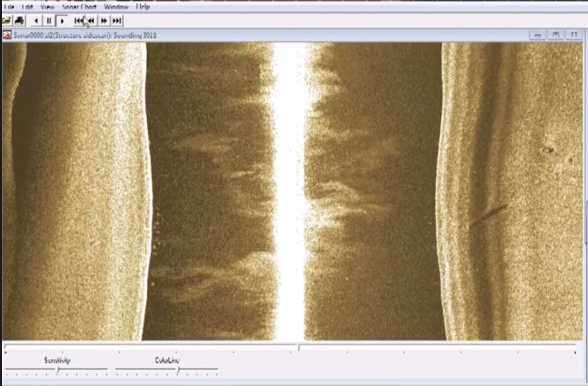Viewport: 588px width, 386px height.
Task: Jump to the first sounding
Action: coord(79,21)
